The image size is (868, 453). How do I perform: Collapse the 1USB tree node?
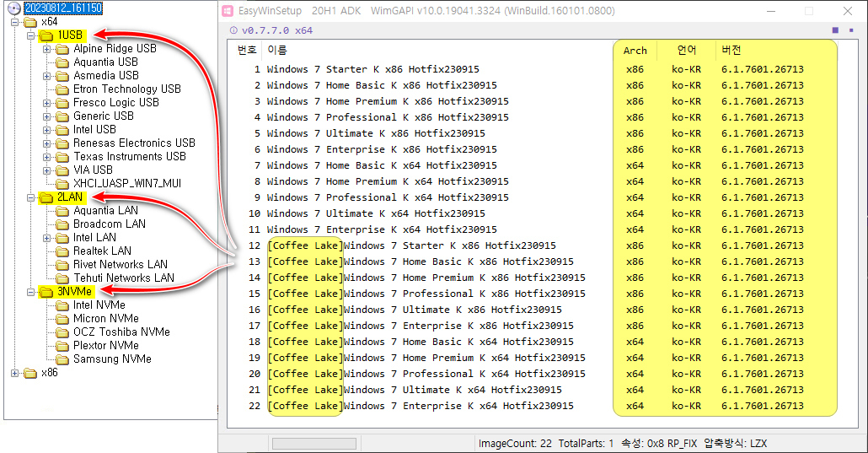[x=31, y=35]
